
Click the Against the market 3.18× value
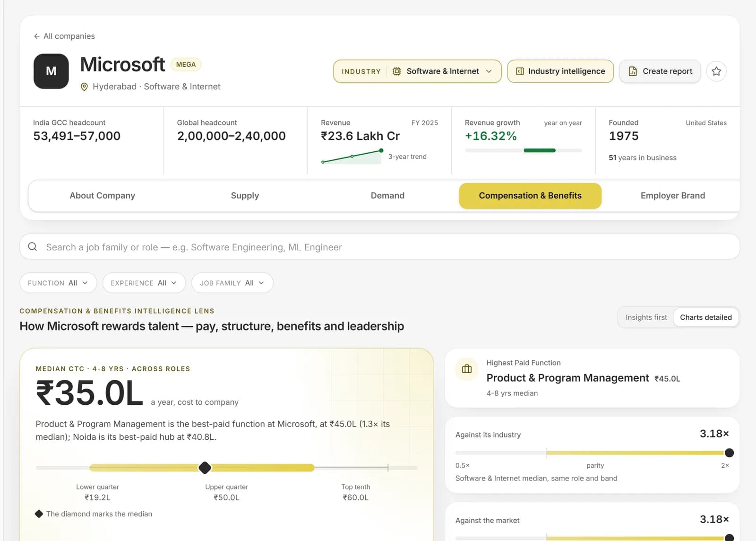tap(714, 519)
